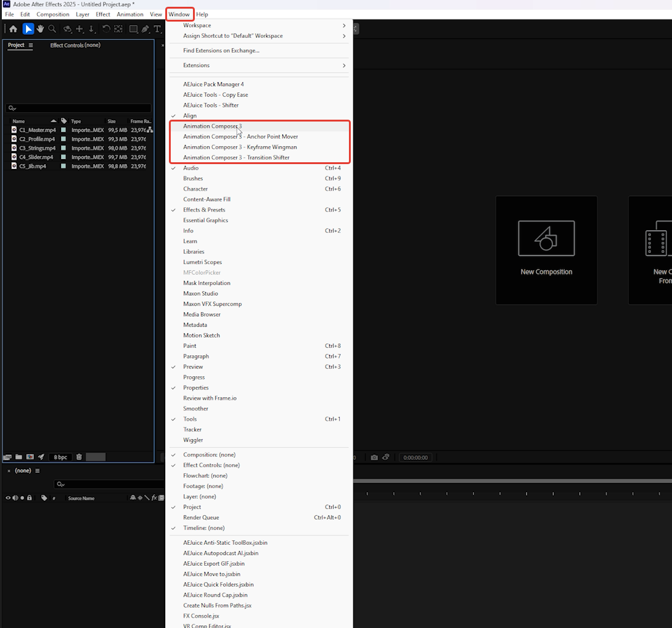Expand Assign Shortcut to Default Workspace submenu
672x628 pixels.
(x=259, y=36)
